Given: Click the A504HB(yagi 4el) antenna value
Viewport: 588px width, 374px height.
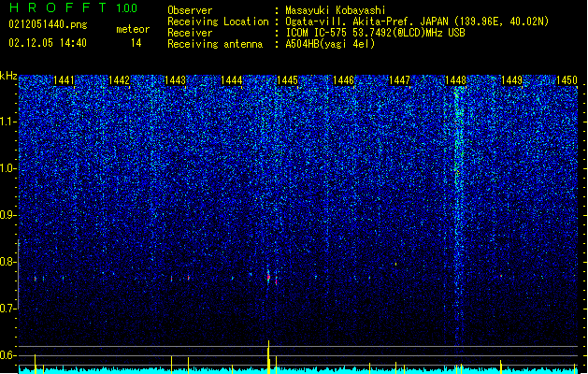Looking at the screenshot, I should (330, 44).
